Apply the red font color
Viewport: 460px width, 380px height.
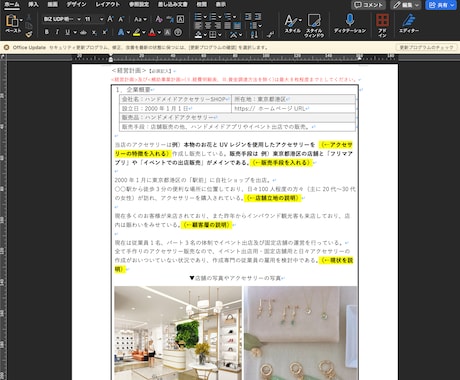coord(152,32)
